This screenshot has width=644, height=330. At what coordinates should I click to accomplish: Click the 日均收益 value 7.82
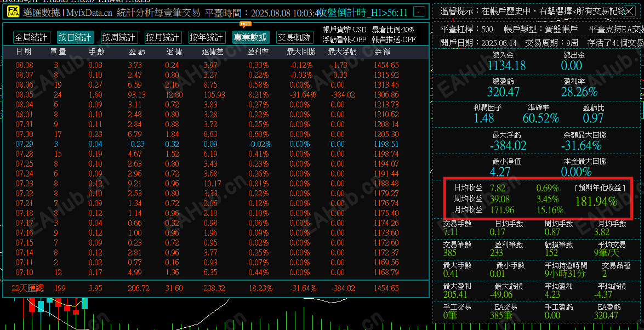(498, 188)
